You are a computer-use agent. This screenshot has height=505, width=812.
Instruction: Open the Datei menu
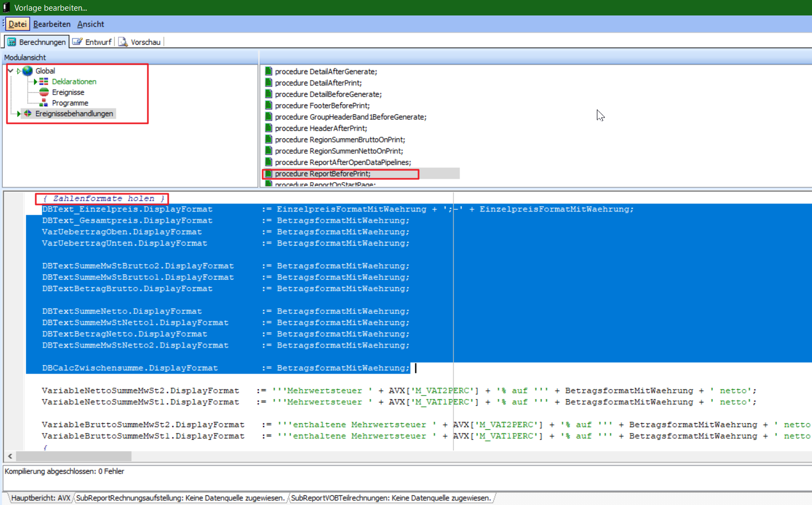(x=18, y=24)
